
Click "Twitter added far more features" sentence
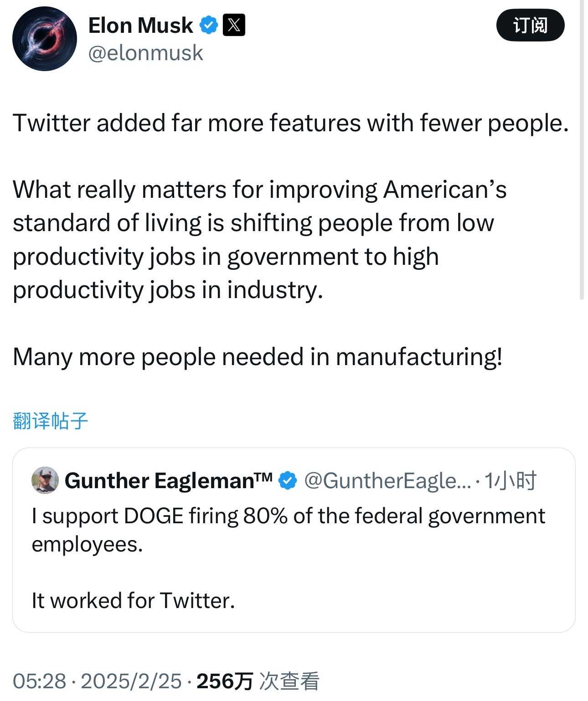tap(290, 123)
